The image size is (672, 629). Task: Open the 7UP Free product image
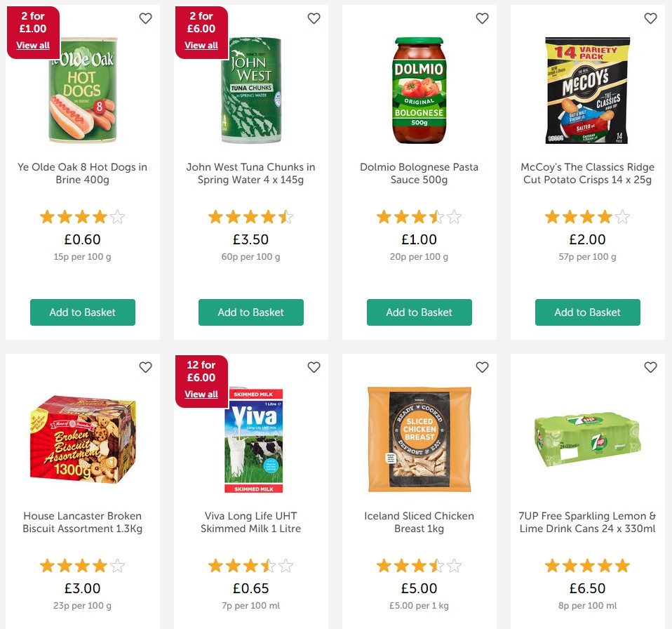(x=588, y=438)
